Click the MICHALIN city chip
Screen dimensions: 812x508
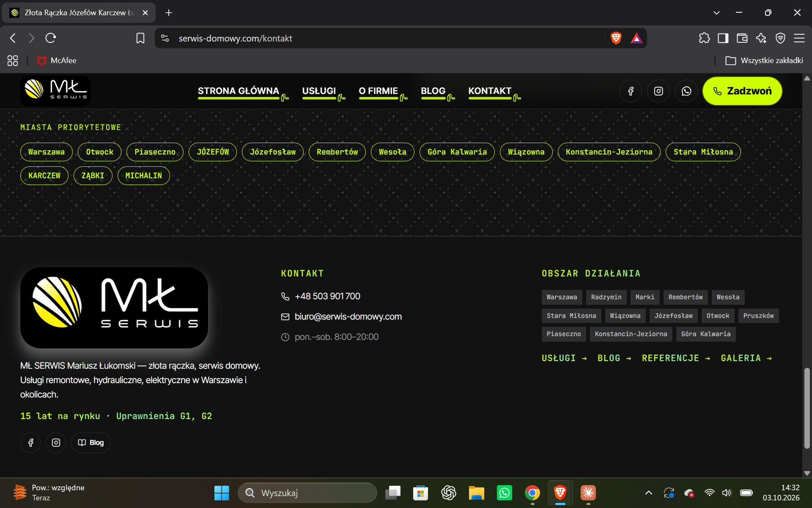[144, 176]
